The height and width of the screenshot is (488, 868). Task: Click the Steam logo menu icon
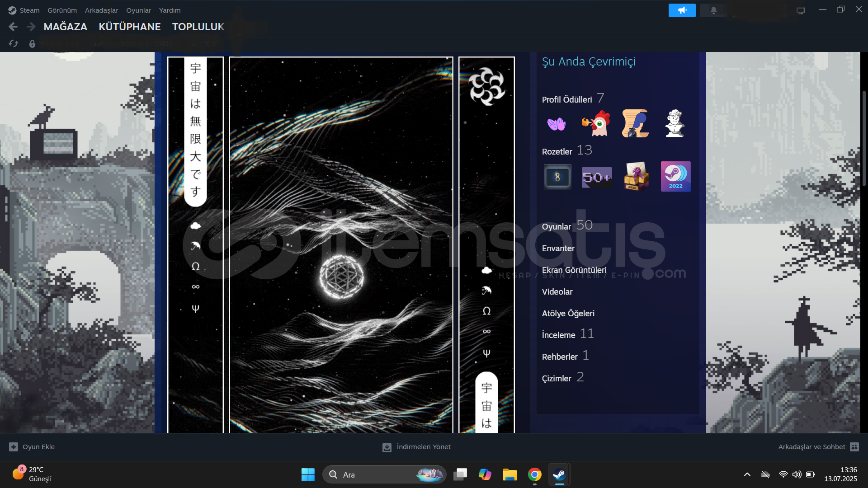[12, 10]
